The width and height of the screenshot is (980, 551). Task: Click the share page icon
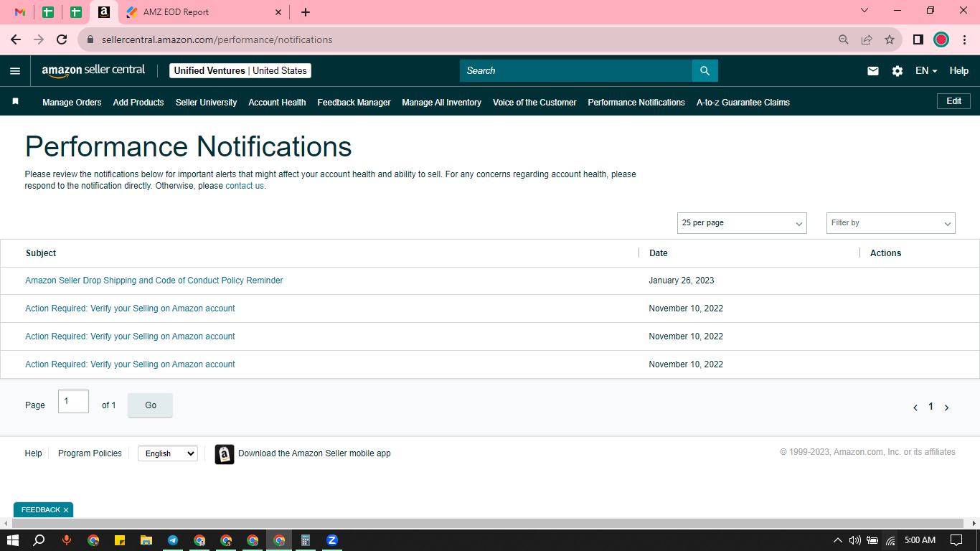click(867, 39)
